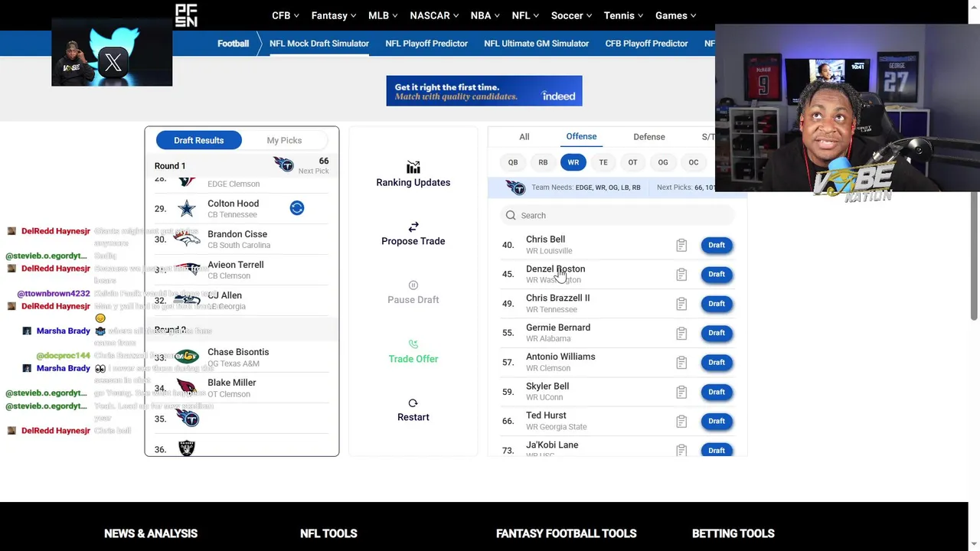Toggle the WR position filter
Screen dimensions: 980x551
(x=573, y=162)
